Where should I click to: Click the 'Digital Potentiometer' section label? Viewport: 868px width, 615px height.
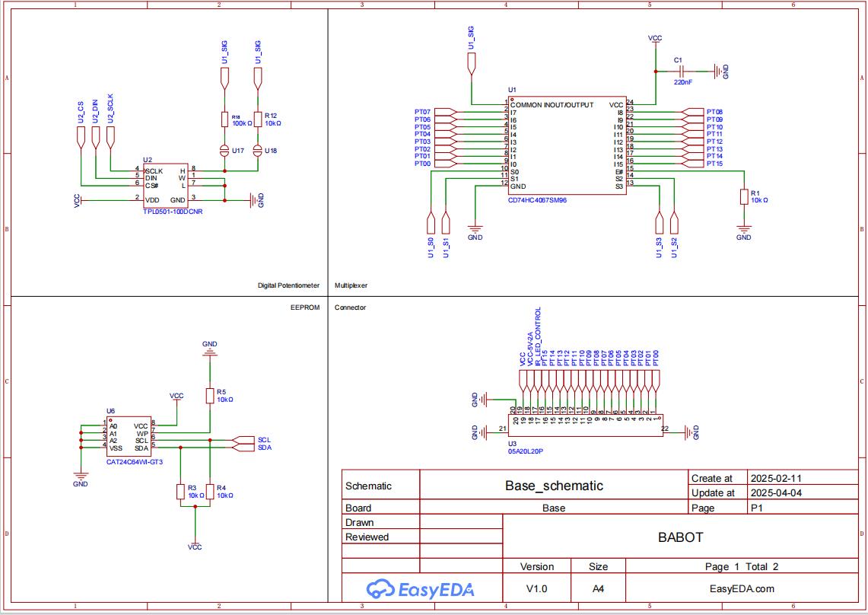point(288,285)
